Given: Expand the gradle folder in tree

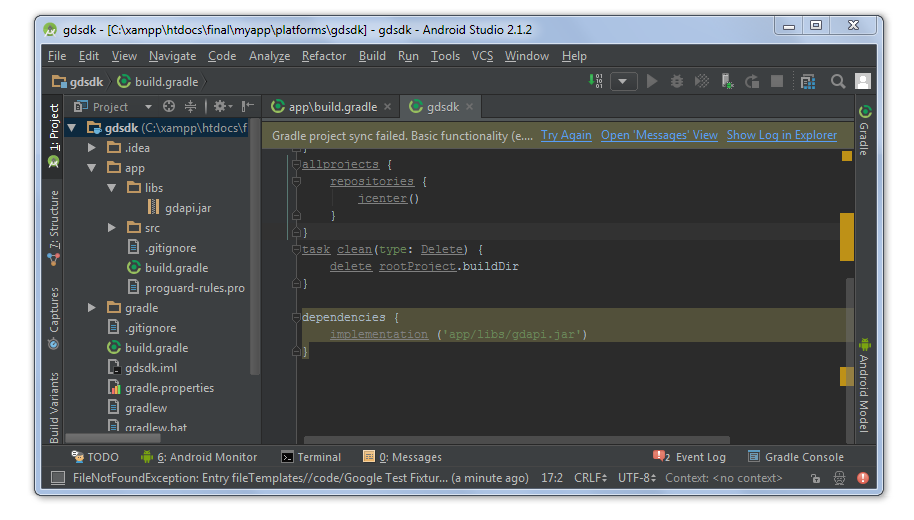Looking at the screenshot, I should [92, 308].
